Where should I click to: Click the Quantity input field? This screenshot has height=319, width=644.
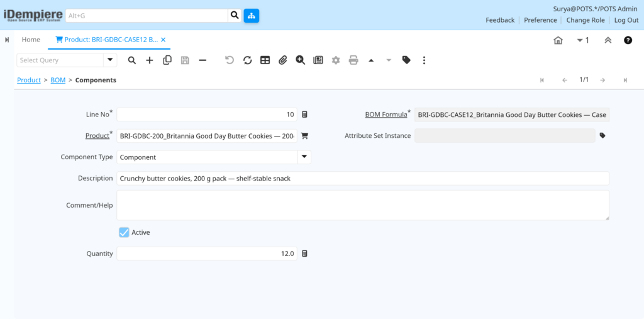tap(207, 254)
